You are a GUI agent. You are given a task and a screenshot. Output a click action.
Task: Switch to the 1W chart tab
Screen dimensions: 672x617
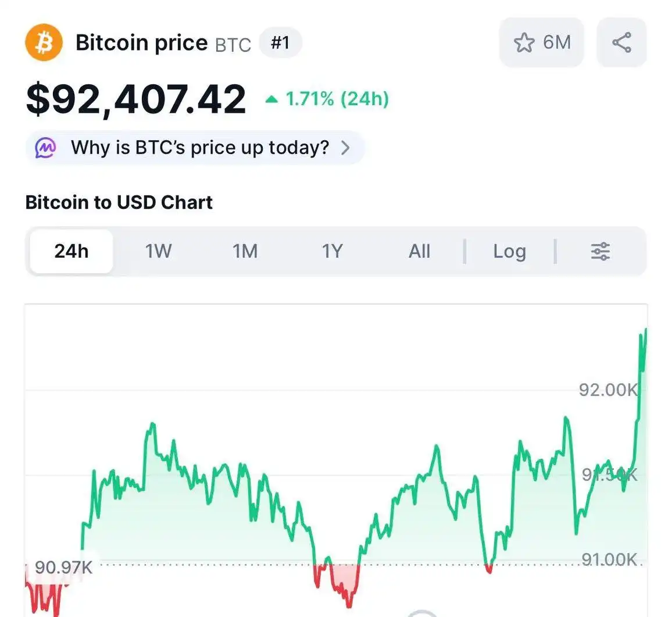(158, 251)
